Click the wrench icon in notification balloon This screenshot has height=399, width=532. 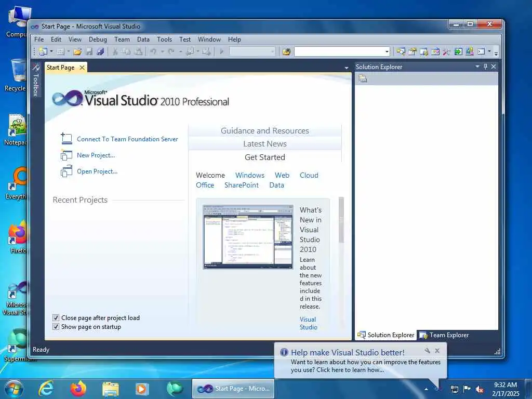tap(427, 351)
